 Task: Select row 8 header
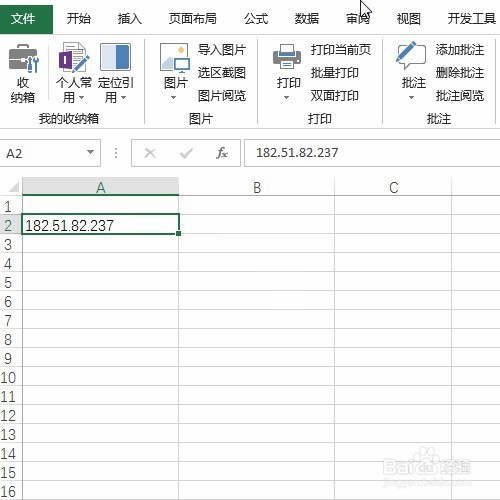(11, 338)
